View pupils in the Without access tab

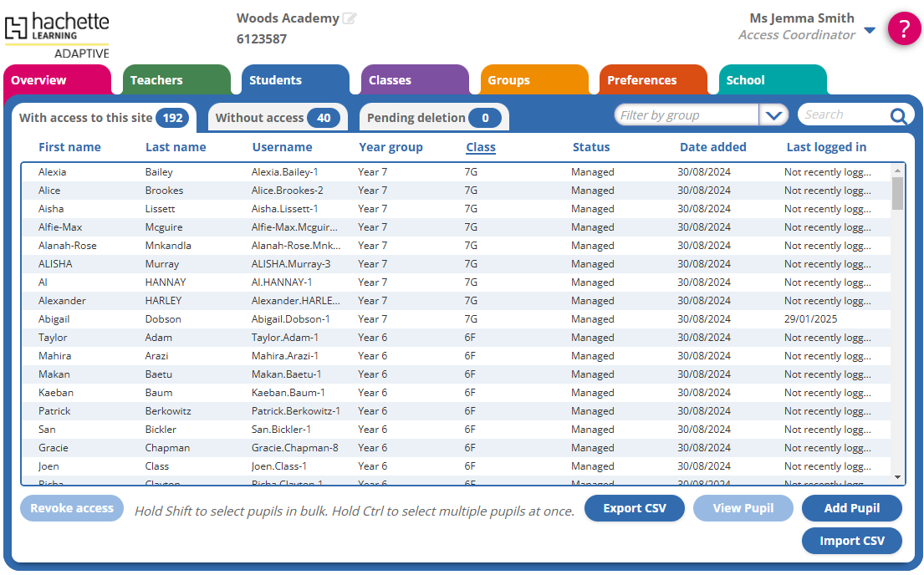pos(277,117)
